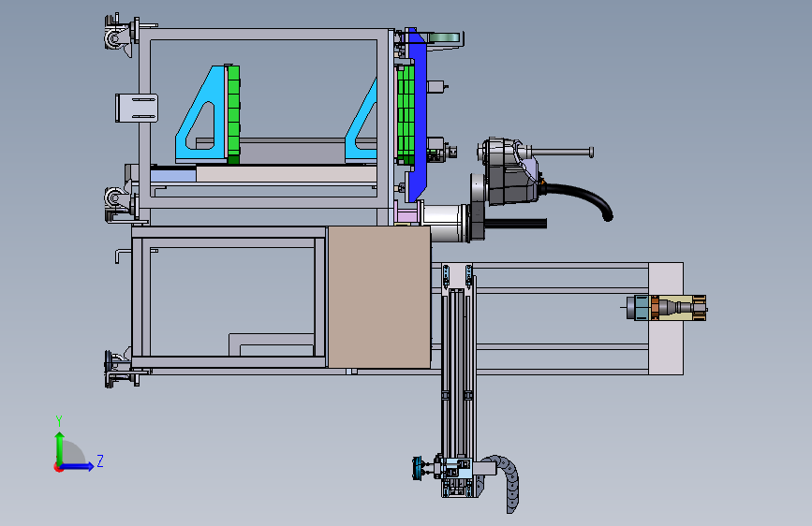812x526 pixels.
Task: Click the blue Z axis arrow of the triad
Action: pyautogui.click(x=78, y=466)
